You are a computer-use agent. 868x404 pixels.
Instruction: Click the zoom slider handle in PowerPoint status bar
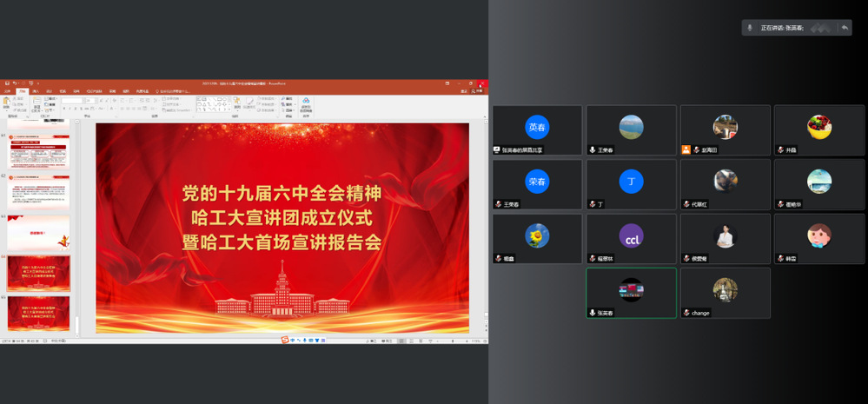(x=453, y=341)
